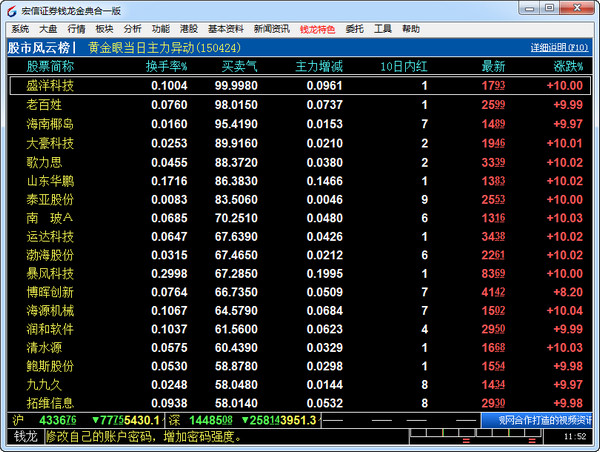Image resolution: width=600 pixels, height=452 pixels.
Task: Click the 详细说明(F10) link
Action: [x=559, y=47]
